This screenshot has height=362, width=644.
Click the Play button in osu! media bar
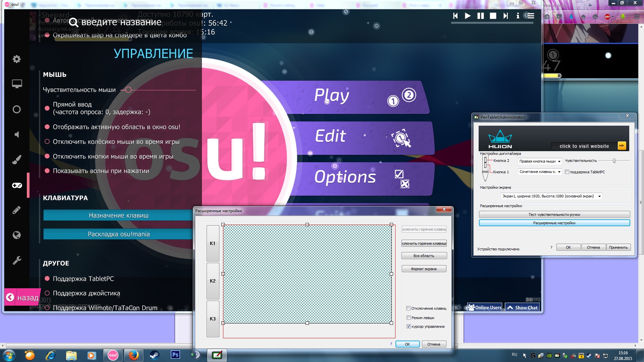pyautogui.click(x=467, y=16)
